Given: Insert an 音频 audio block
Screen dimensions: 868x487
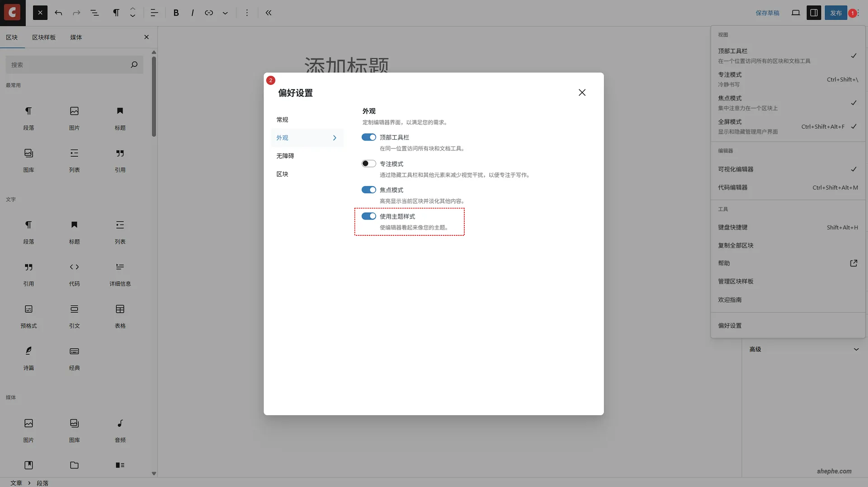Looking at the screenshot, I should pos(120,423).
